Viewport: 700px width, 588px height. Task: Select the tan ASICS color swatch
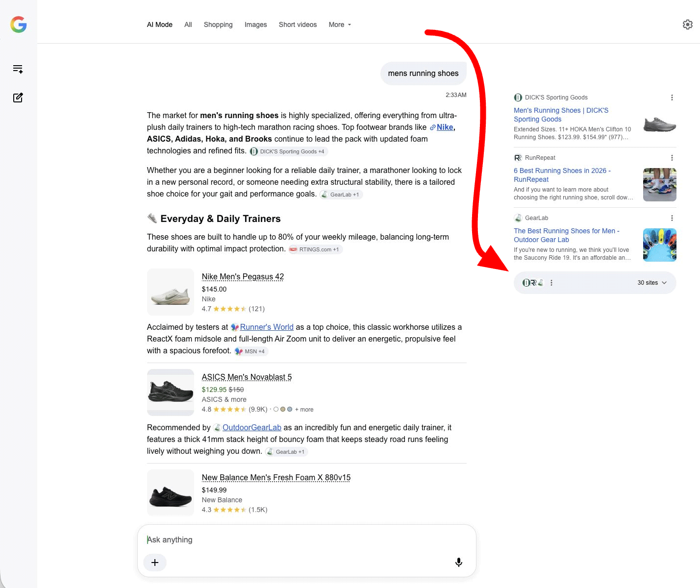(x=283, y=409)
